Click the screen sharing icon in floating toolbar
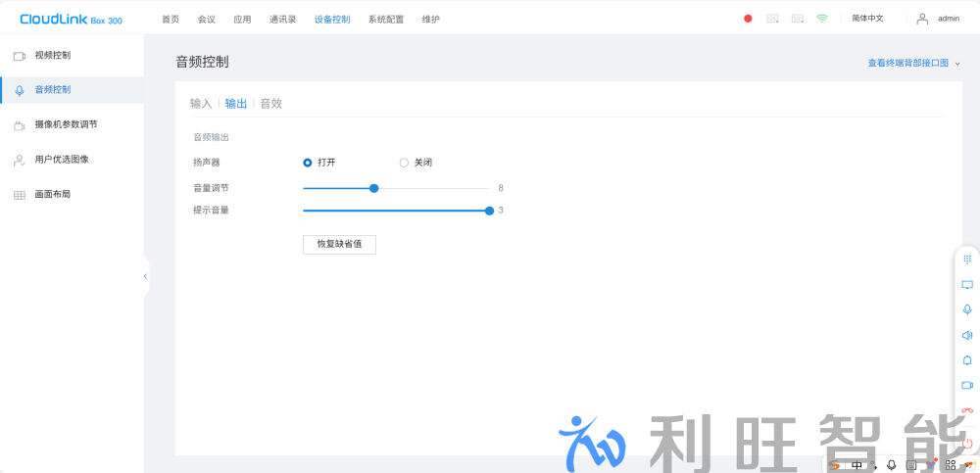Viewport: 980px width, 473px height. pos(967,285)
